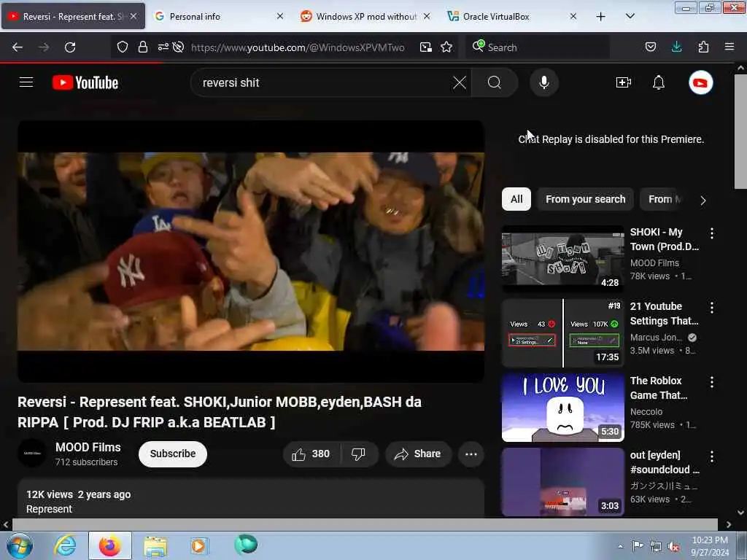The width and height of the screenshot is (747, 560).
Task: Open options for SHOKI - My Town video
Action: pos(712,233)
